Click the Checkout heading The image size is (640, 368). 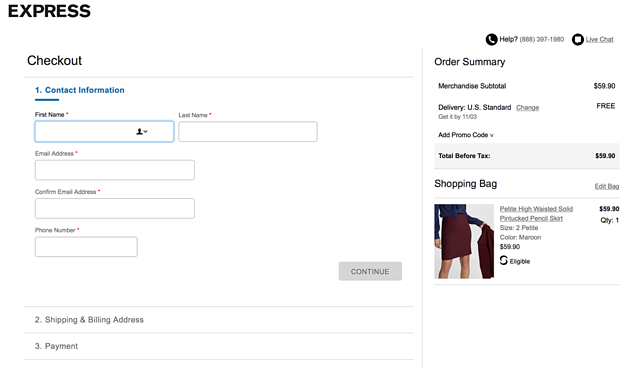[54, 60]
